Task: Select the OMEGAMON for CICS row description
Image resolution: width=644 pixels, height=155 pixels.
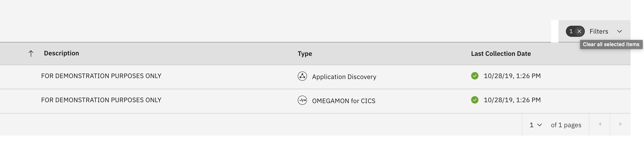Action: (x=101, y=100)
